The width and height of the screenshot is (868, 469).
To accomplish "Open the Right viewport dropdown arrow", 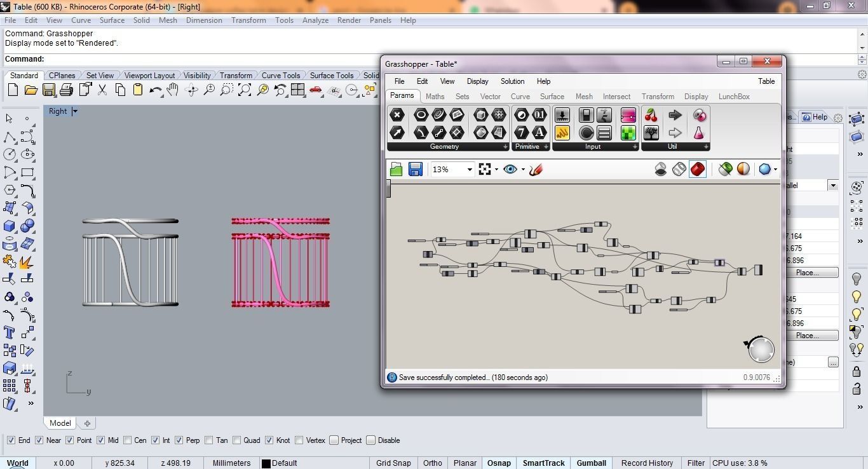I will (74, 111).
